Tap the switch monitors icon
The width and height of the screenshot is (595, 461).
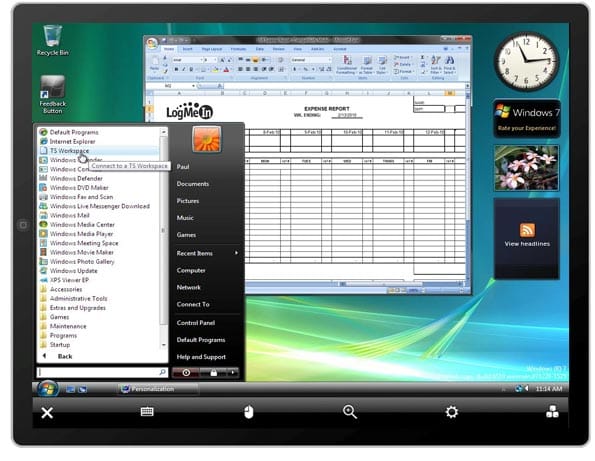coord(552,412)
